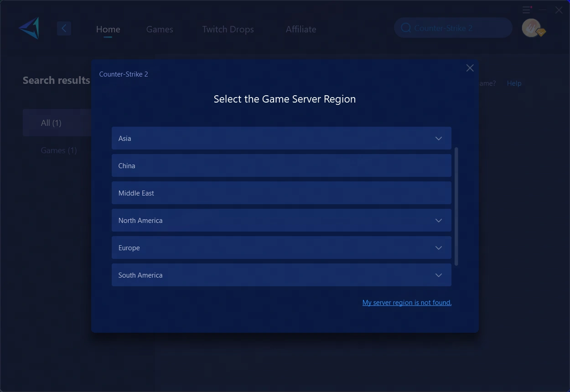Expand the Asia region chevron
The image size is (570, 392).
(x=438, y=139)
